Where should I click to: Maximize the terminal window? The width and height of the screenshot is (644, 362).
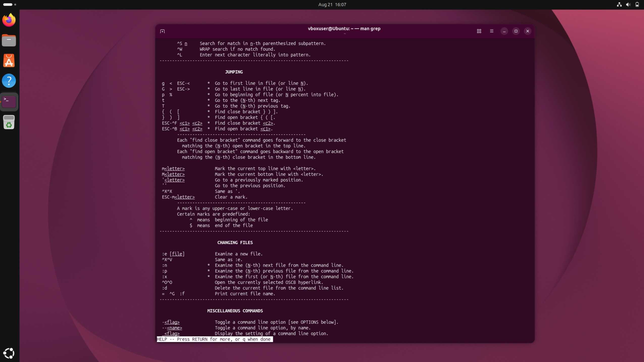(x=516, y=31)
